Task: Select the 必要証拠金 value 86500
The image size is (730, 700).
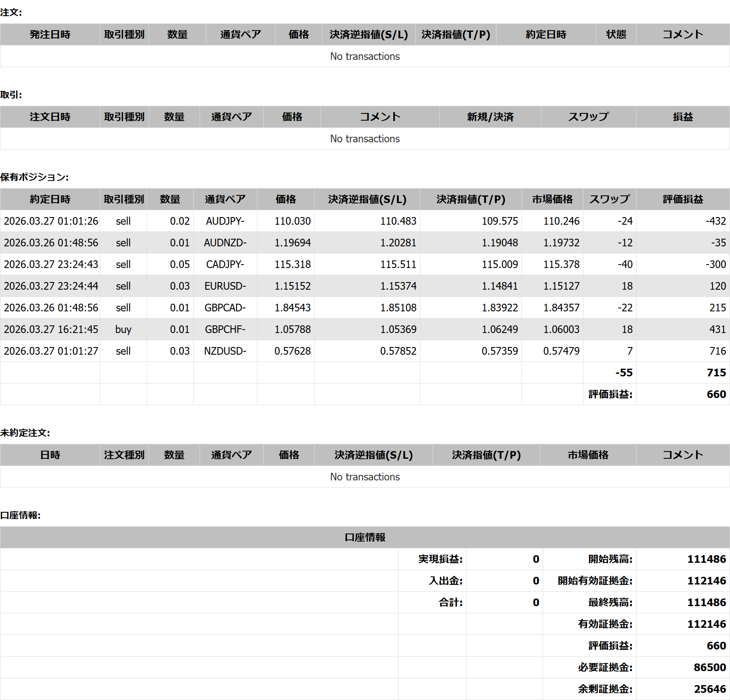Action: point(709,667)
